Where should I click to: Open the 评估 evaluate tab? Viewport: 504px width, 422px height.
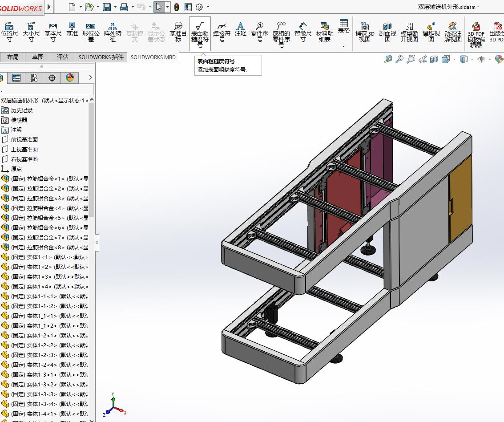63,57
